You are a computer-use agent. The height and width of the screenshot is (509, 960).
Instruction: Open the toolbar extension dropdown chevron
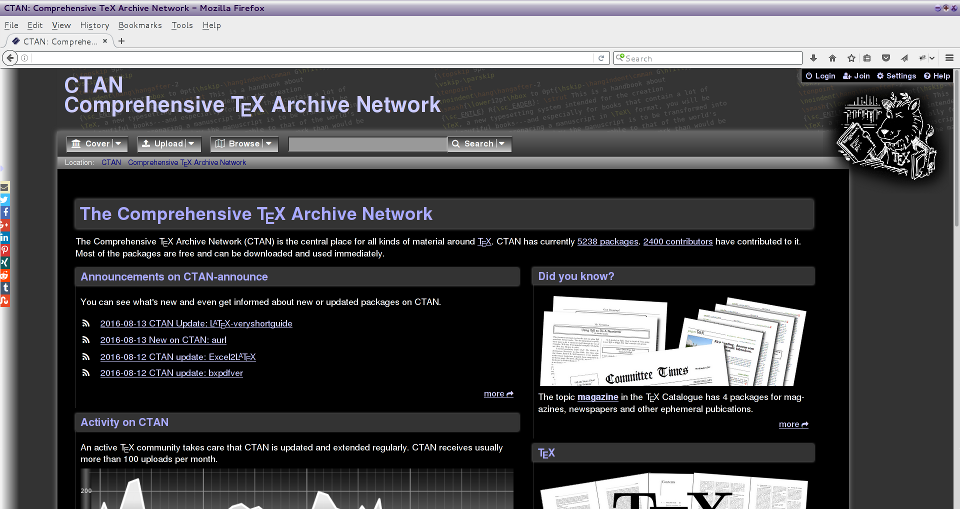pos(932,58)
